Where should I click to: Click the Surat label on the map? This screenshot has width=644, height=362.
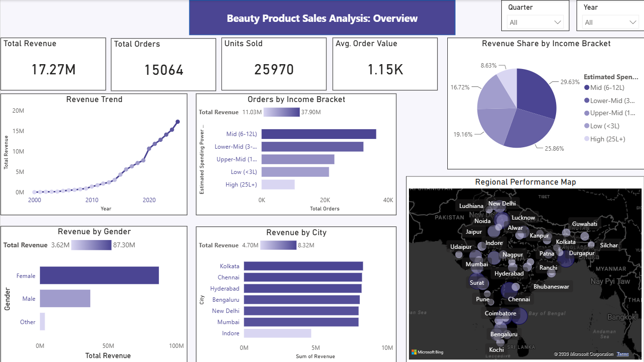[477, 282]
